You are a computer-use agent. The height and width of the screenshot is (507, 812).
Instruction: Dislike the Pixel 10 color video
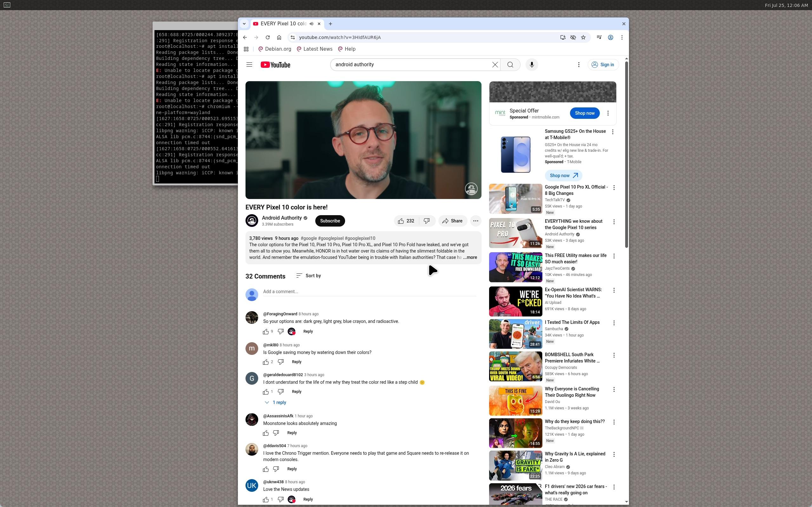[427, 221]
